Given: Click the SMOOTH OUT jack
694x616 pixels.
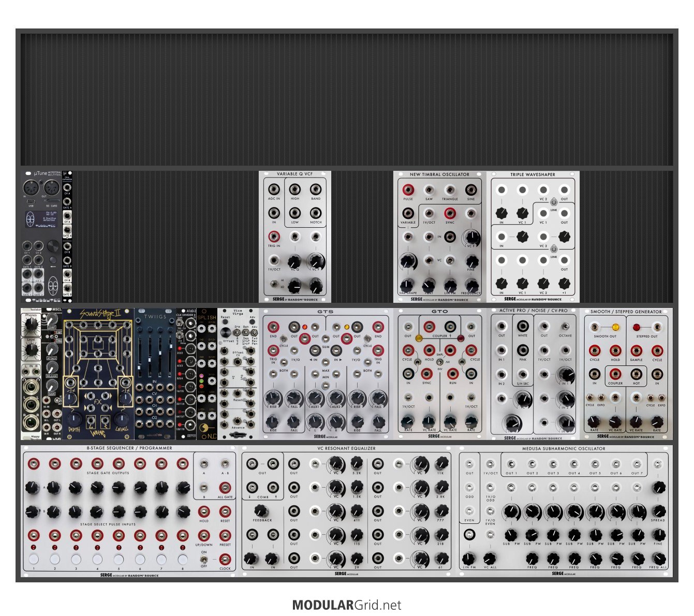Looking at the screenshot, I should [x=595, y=327].
